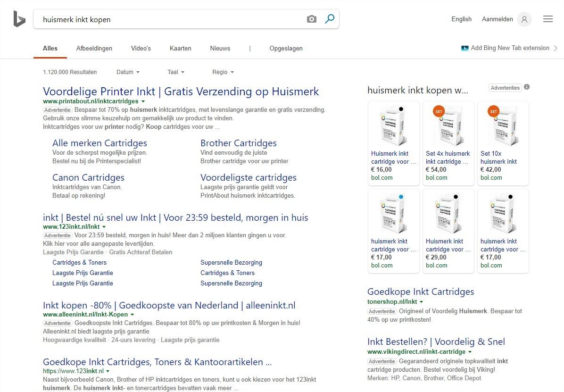Viewport: 564px width, 392px height.
Task: Open visual search camera icon
Action: coord(311,19)
